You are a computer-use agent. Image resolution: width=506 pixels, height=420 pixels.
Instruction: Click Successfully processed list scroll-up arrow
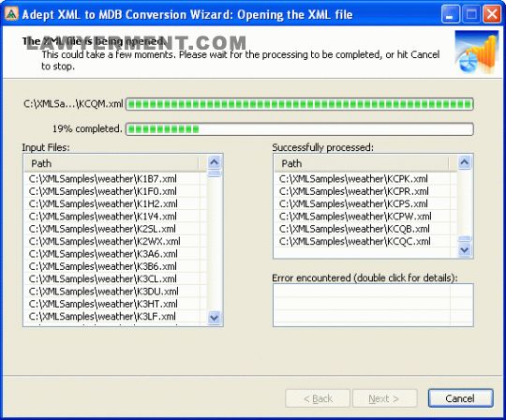pyautogui.click(x=465, y=162)
